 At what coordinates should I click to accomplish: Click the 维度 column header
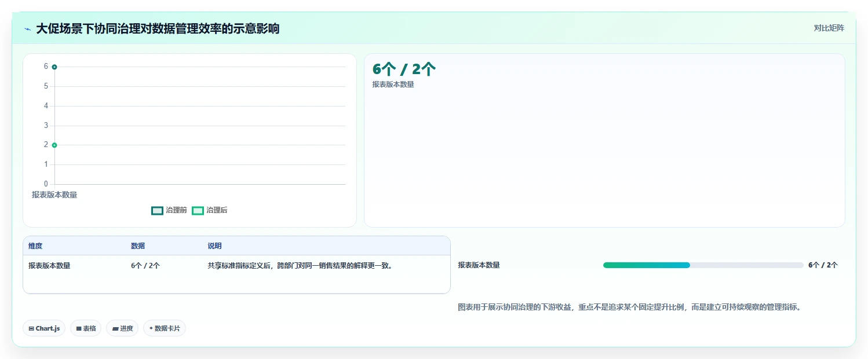pyautogui.click(x=35, y=246)
